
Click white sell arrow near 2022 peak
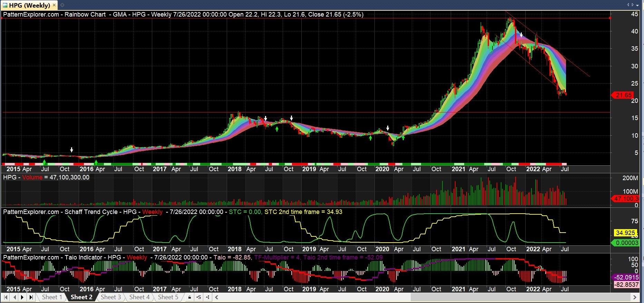coord(521,35)
